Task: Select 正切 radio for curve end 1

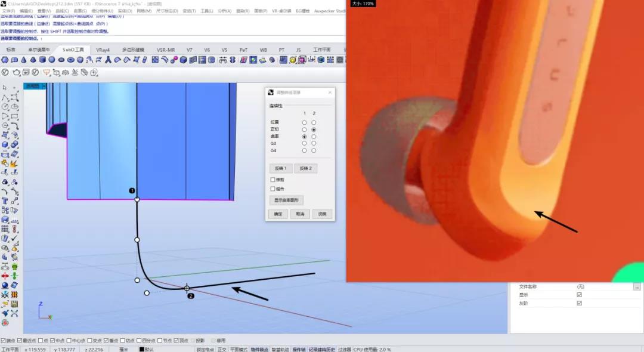Action: [x=304, y=129]
